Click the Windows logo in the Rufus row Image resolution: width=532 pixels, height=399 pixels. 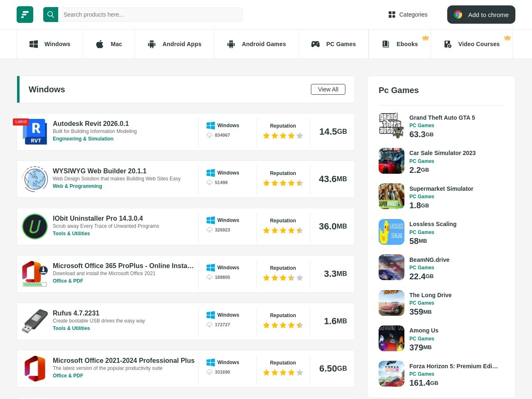click(211, 315)
